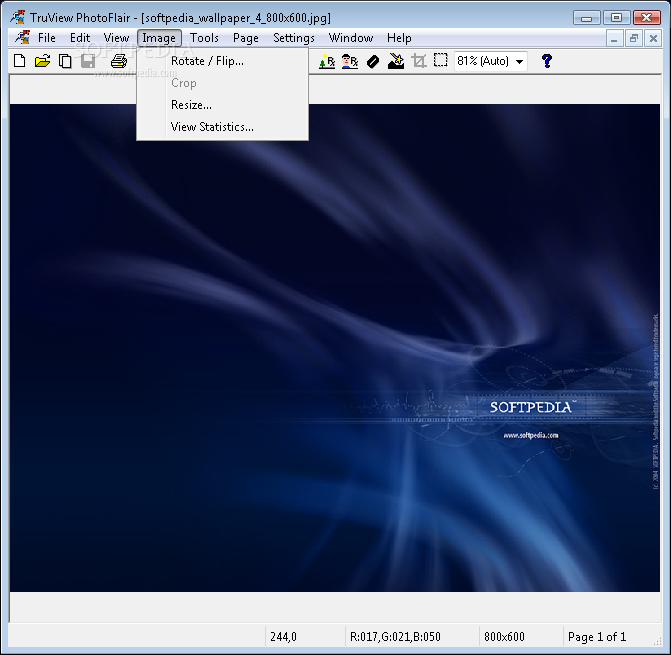
Task: Print using the printer icon
Action: pos(119,61)
